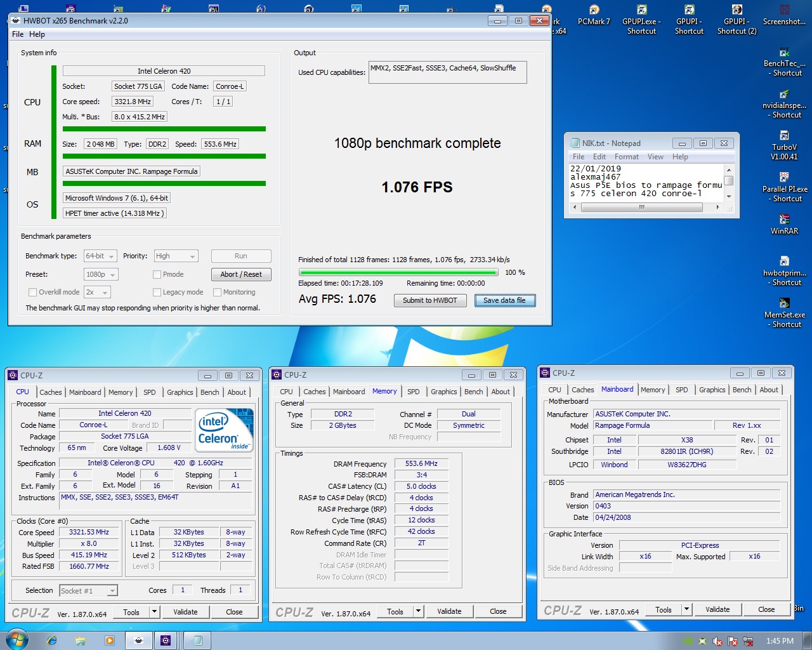Viewport: 812px width, 650px height.
Task: Toggle the Overkill mode checkbox
Action: tap(32, 292)
